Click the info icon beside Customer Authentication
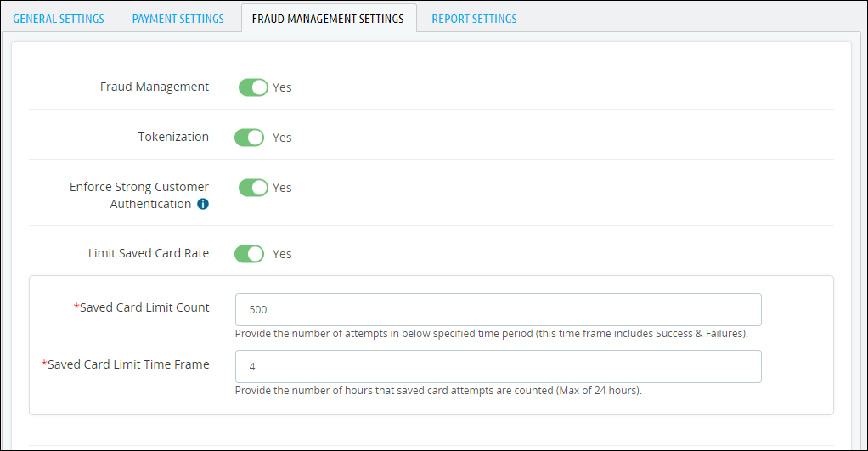Image resolution: width=868 pixels, height=451 pixels. point(203,205)
